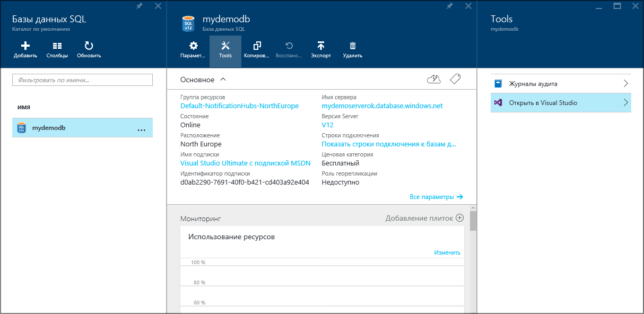This screenshot has height=314, width=644.
Task: Open tags using the tag icon
Action: (x=455, y=78)
